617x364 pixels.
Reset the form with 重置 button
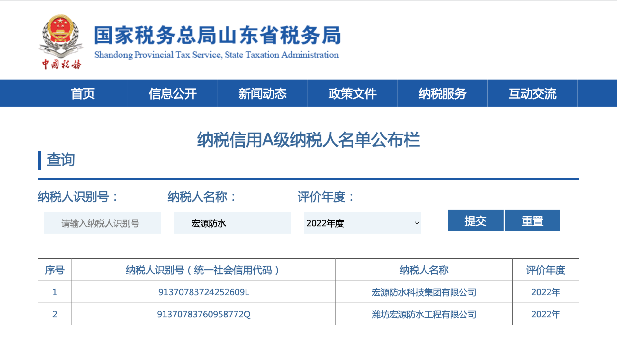click(532, 221)
